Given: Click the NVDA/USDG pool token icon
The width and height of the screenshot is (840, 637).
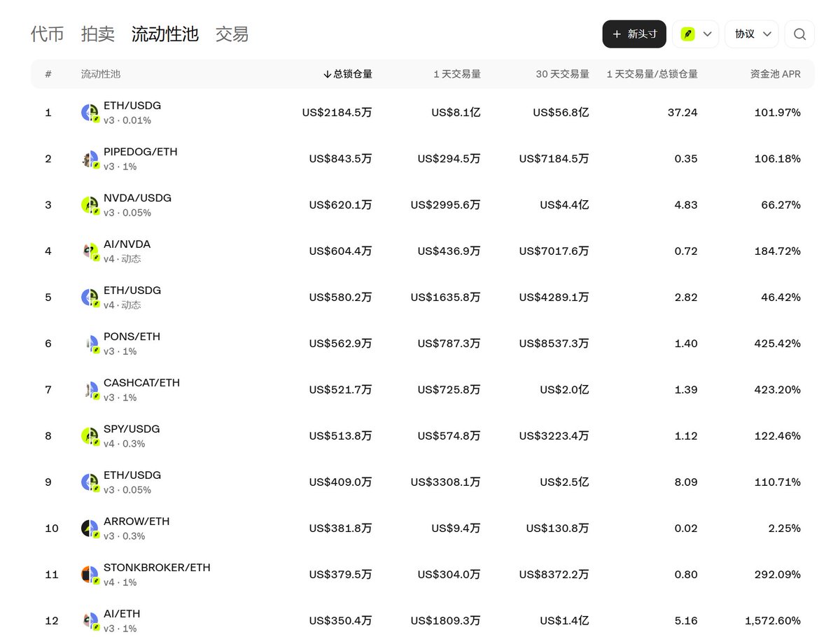Looking at the screenshot, I should point(90,205).
